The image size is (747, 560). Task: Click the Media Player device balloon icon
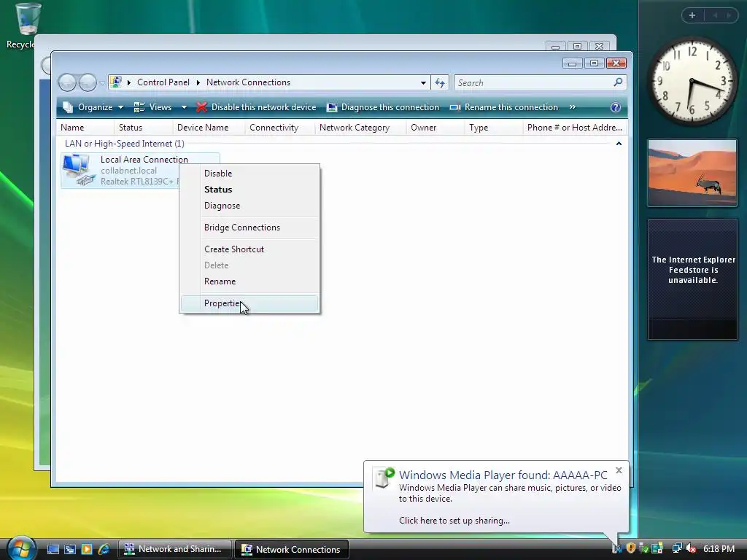384,478
